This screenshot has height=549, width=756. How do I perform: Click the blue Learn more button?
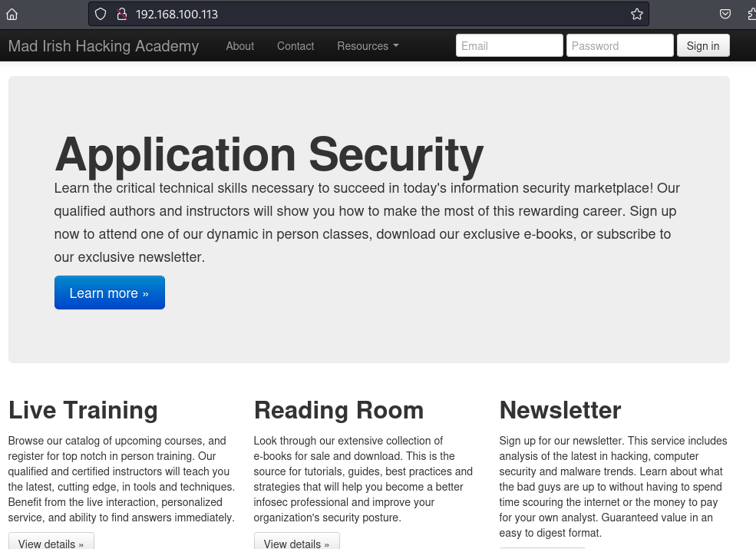tap(109, 293)
